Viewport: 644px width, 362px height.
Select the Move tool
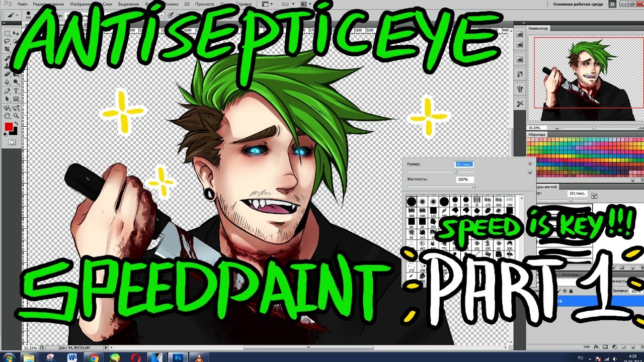(17, 33)
